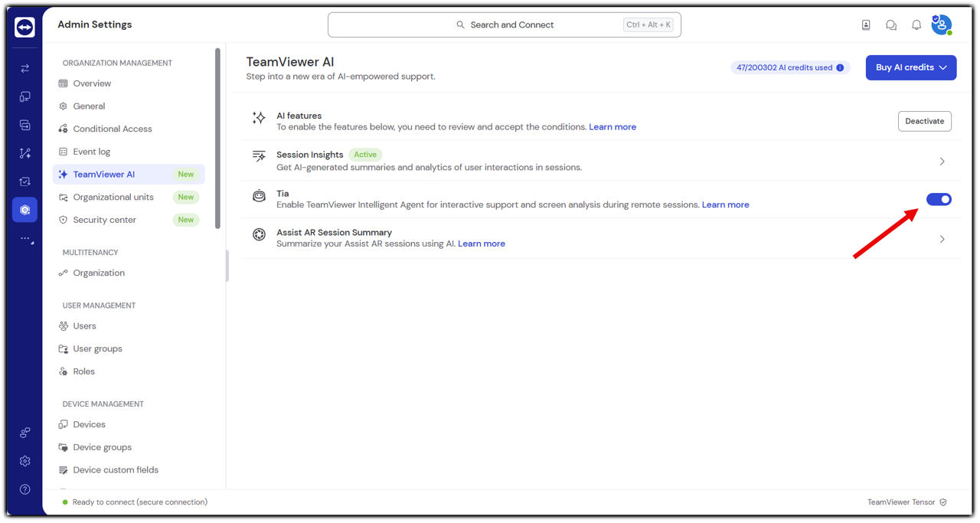Viewport: 980px width, 523px height.
Task: Open Remote Control arrows icon in sidebar
Action: point(24,68)
